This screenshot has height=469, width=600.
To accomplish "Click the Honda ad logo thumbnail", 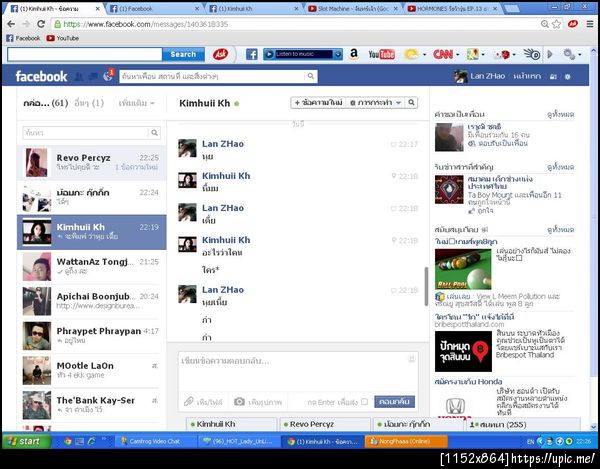I will (x=456, y=406).
